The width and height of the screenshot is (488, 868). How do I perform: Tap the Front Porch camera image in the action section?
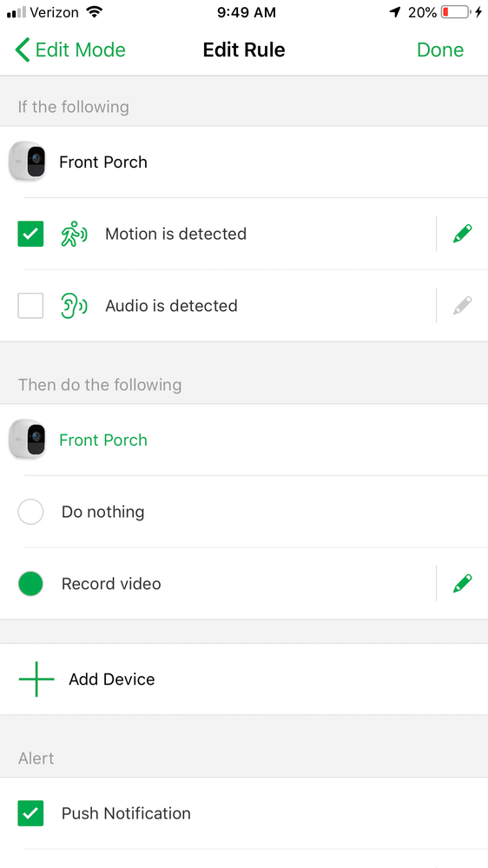tap(28, 439)
